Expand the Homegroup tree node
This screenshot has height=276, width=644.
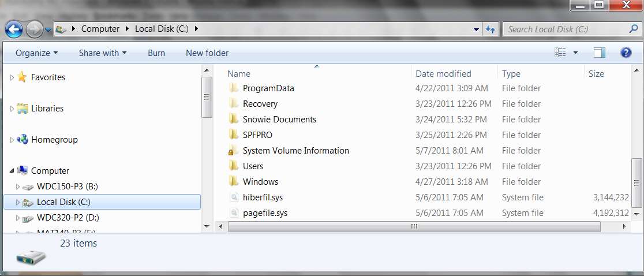pos(12,140)
